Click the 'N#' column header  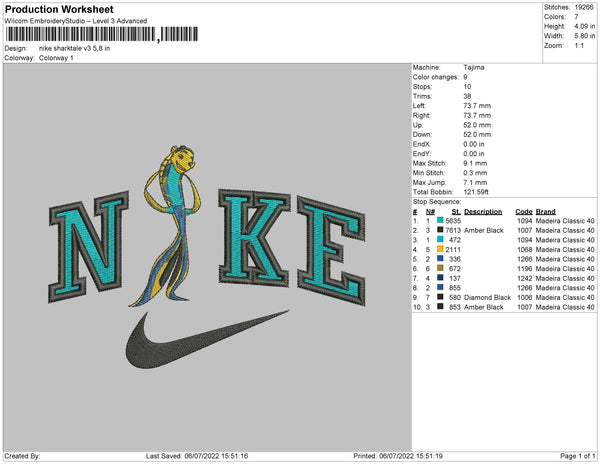tap(430, 212)
